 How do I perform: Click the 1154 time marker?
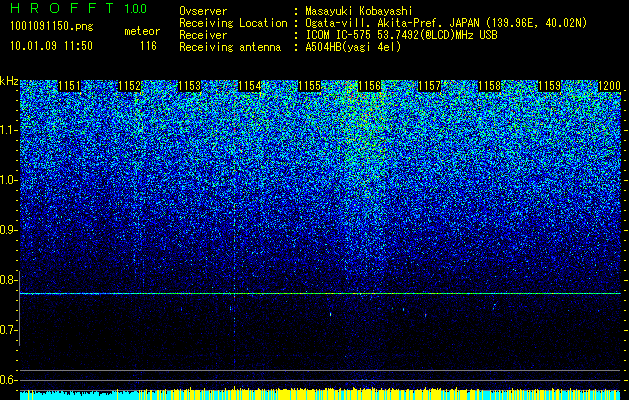(250, 86)
